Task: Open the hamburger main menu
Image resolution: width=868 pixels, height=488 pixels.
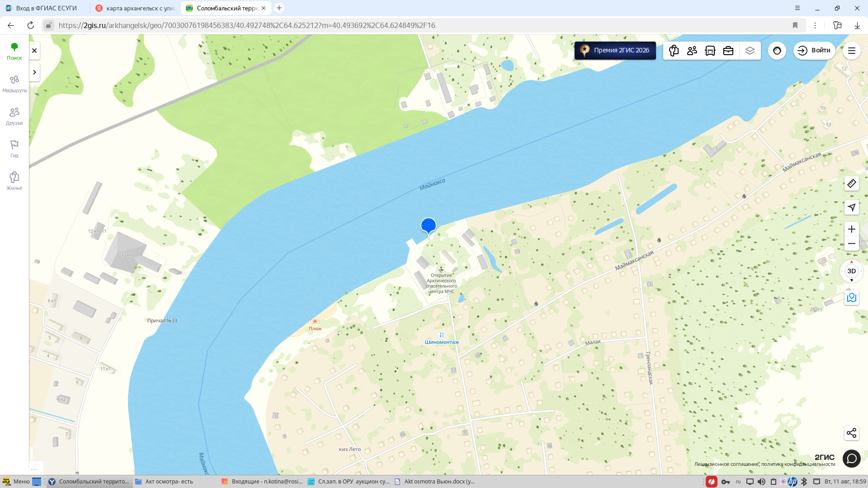Action: [852, 51]
